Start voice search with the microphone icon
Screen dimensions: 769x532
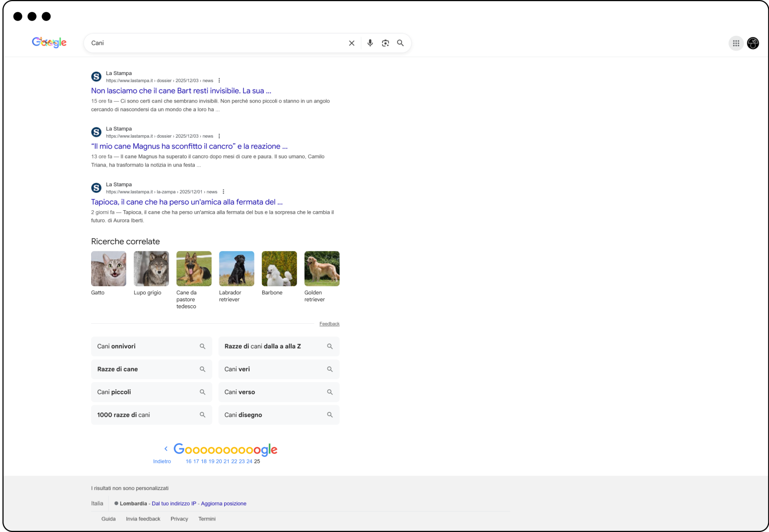click(370, 43)
